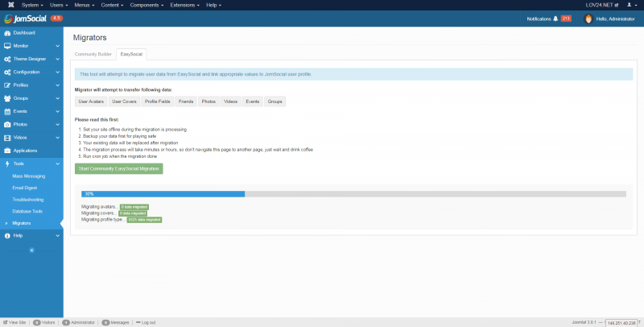
Task: Expand the Monitor menu chevron
Action: tap(57, 46)
